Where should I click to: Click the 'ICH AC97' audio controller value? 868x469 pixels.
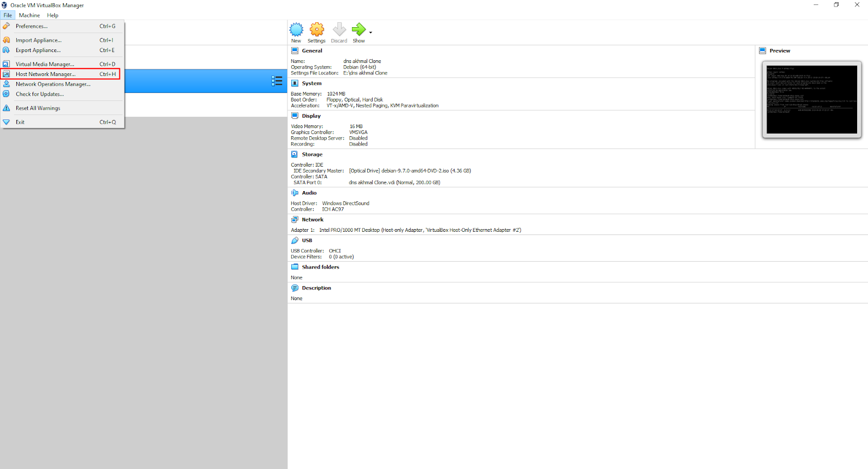click(x=333, y=209)
